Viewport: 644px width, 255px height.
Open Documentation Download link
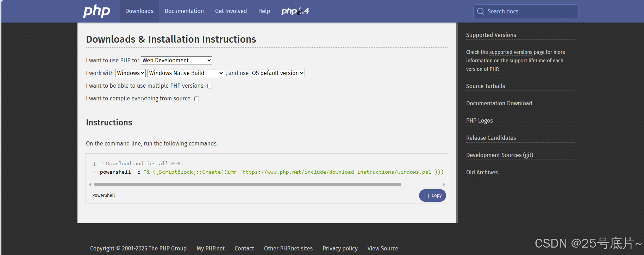coord(499,103)
